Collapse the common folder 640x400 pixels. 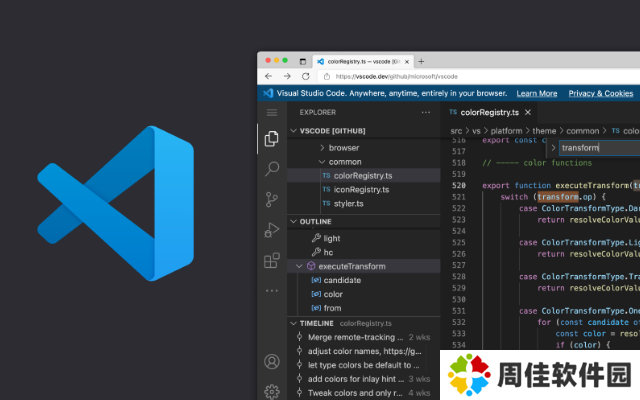tap(322, 161)
